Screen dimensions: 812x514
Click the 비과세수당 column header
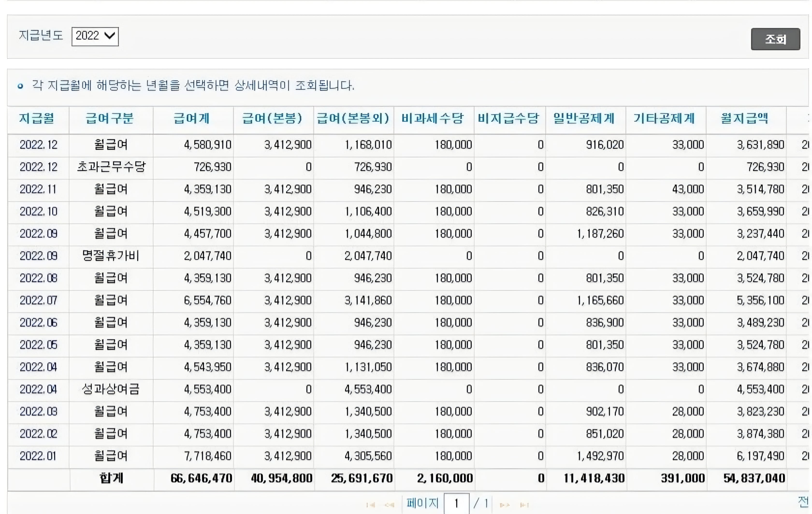(433, 118)
